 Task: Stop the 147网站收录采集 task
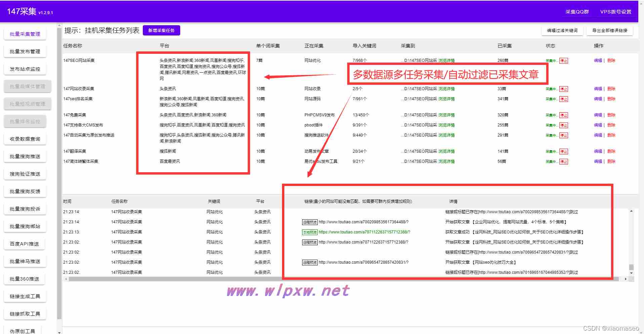(564, 89)
